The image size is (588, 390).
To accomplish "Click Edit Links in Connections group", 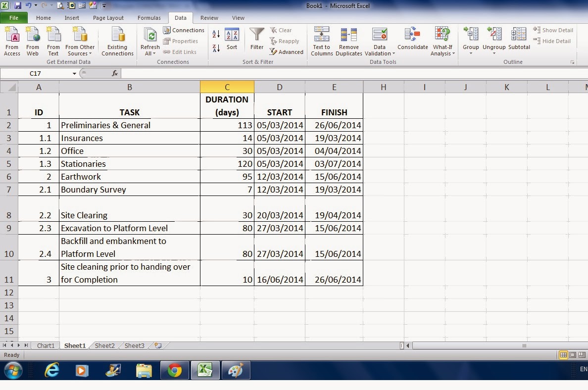I will point(180,52).
